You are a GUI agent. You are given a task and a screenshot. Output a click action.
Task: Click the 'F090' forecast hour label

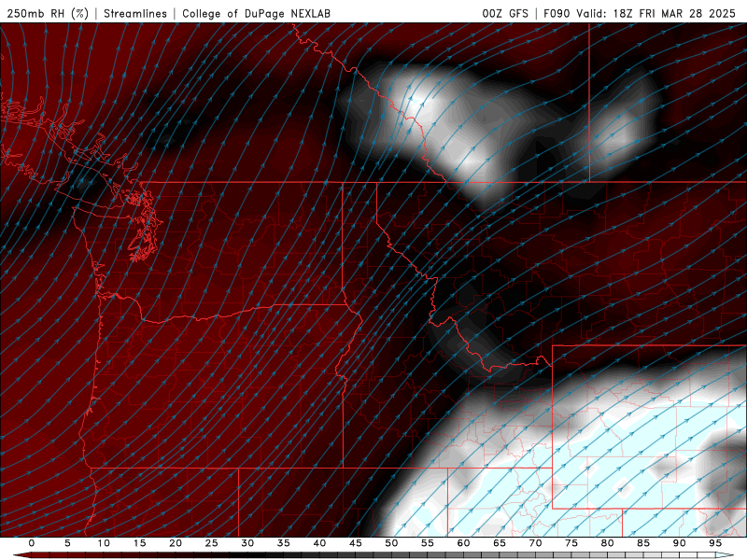point(557,13)
